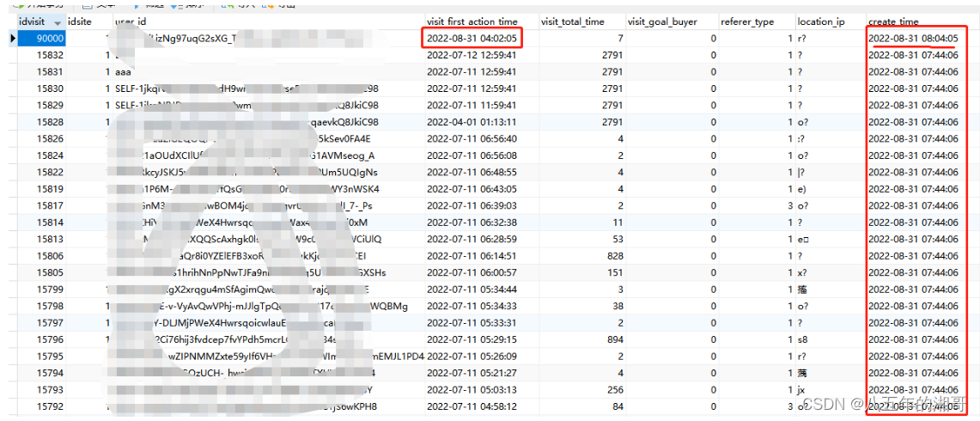This screenshot has height=421, width=980.
Task: Select the idvisit cell 15829
Action: 40,105
